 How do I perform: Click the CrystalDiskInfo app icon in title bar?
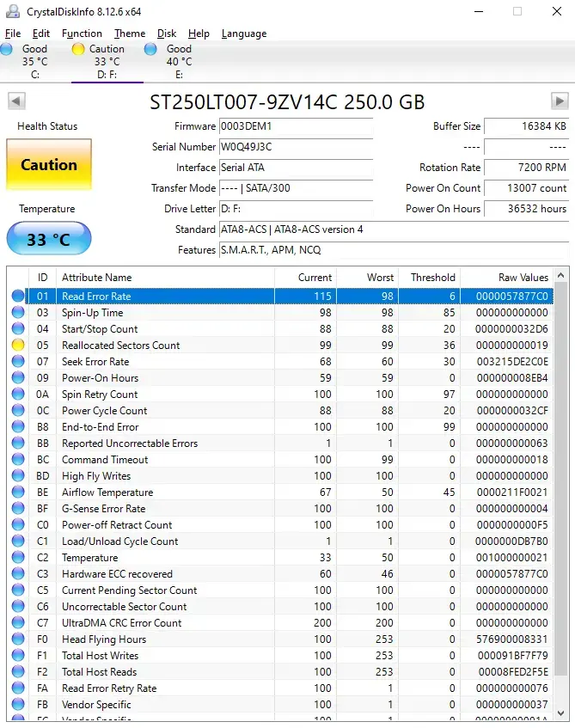tap(13, 11)
